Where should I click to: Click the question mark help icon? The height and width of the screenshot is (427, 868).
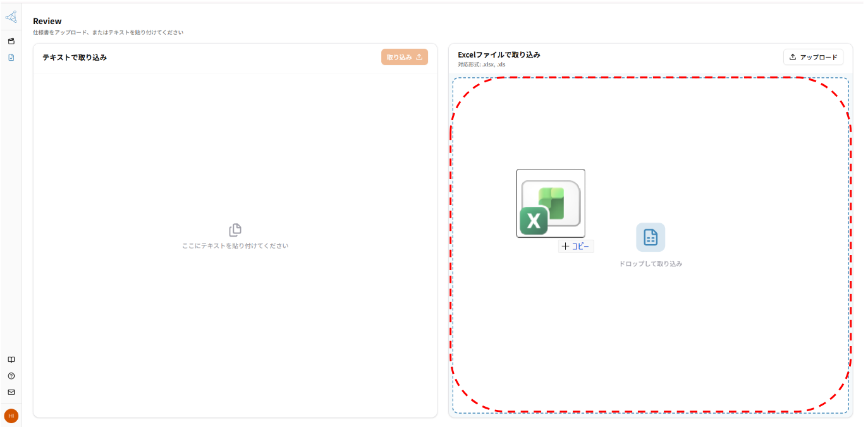tap(11, 376)
